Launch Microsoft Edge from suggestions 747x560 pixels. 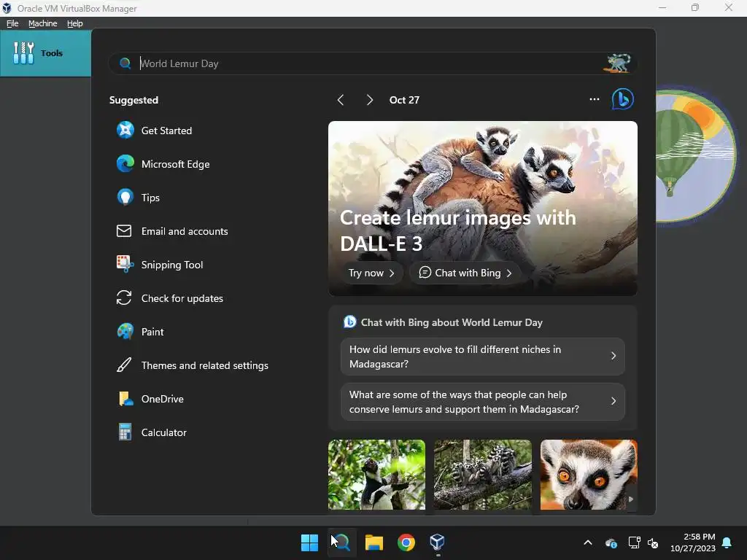(x=163, y=164)
